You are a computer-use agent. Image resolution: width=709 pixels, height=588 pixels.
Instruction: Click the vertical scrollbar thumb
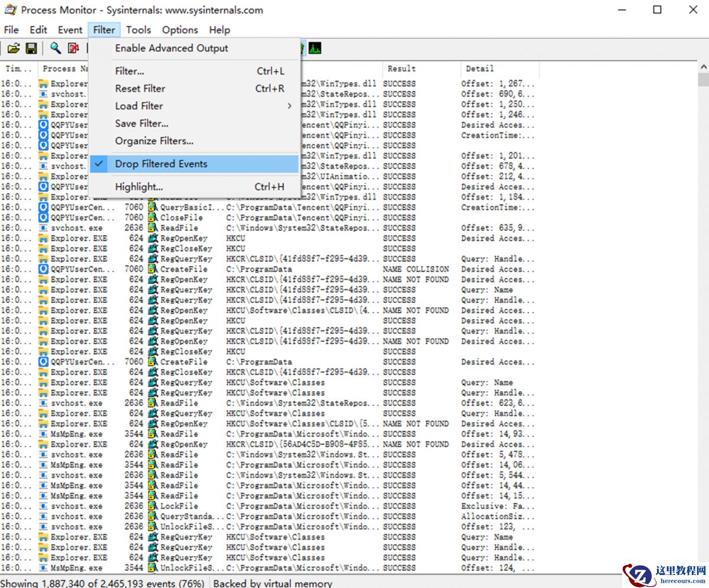click(x=703, y=80)
